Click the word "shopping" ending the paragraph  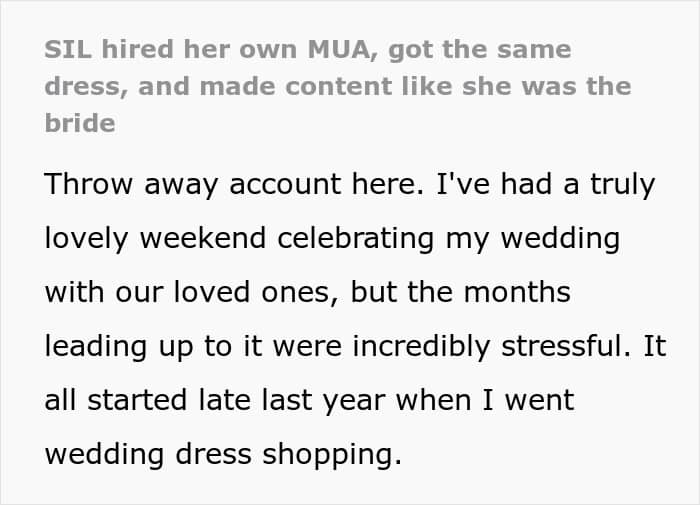325,455
